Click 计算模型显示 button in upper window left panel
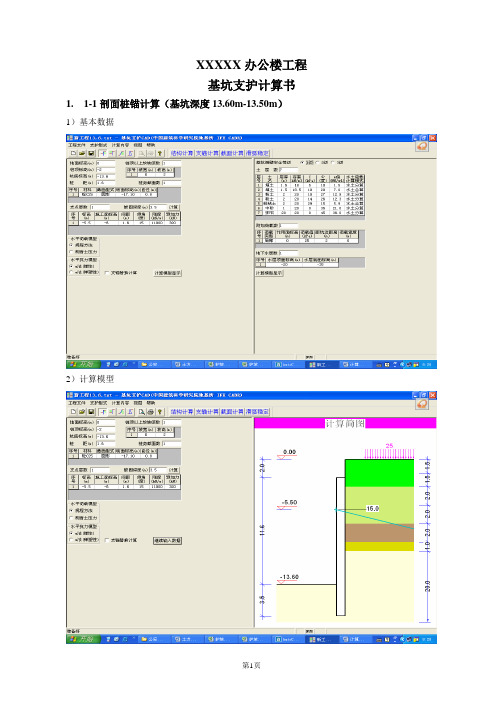This screenshot has width=496, height=702. pos(167,273)
